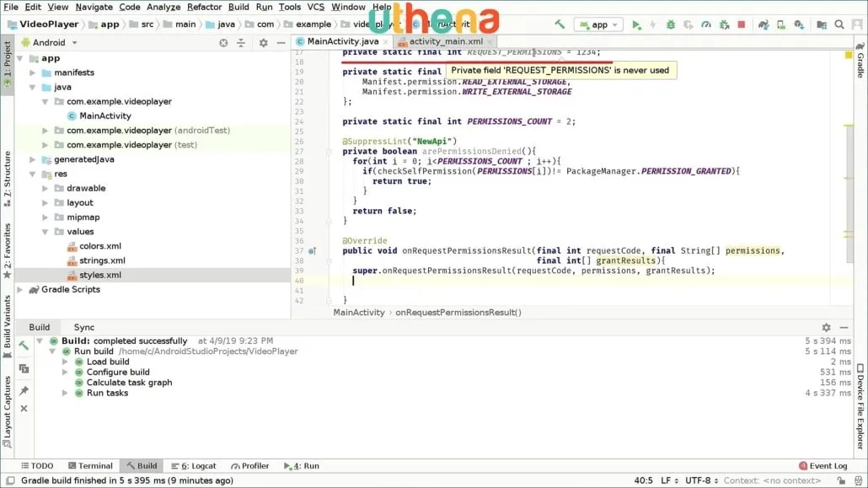
Task: Select strings.xml file
Action: [102, 260]
